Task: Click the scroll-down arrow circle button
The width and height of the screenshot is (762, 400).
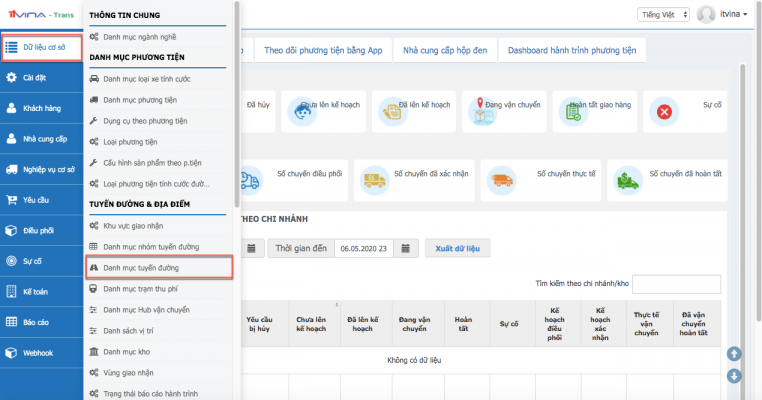Action: click(734, 376)
